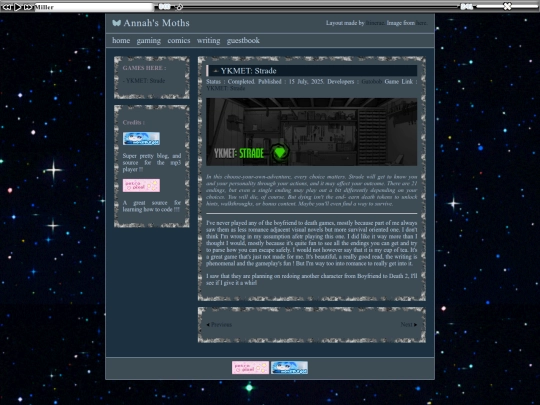Open the comics section

[x=179, y=40]
